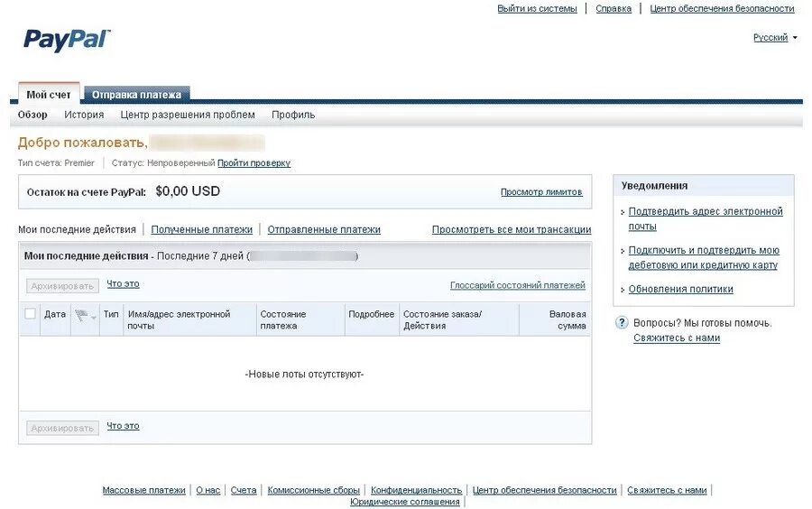
Task: Open Комиссионные сборы footer link
Action: (313, 490)
